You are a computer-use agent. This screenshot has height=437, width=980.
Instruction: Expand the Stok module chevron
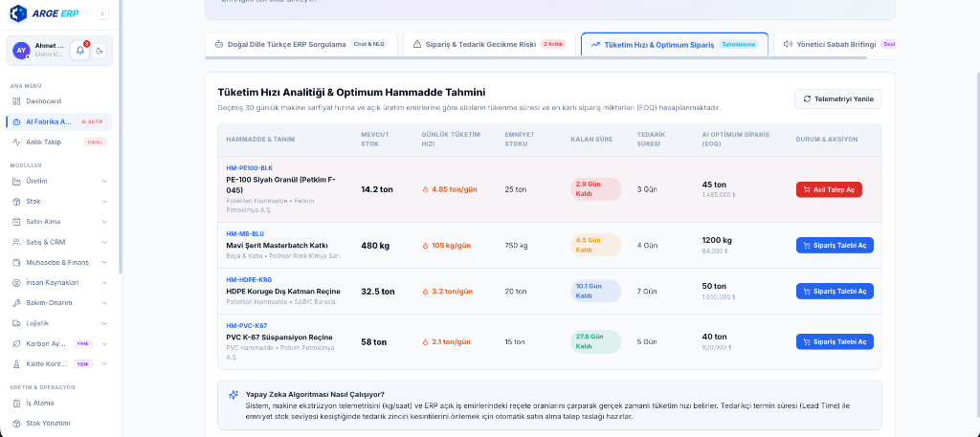(x=104, y=202)
